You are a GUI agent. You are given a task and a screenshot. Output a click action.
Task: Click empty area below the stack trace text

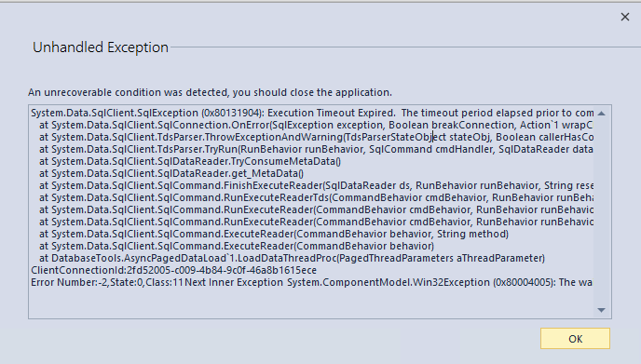[310, 303]
